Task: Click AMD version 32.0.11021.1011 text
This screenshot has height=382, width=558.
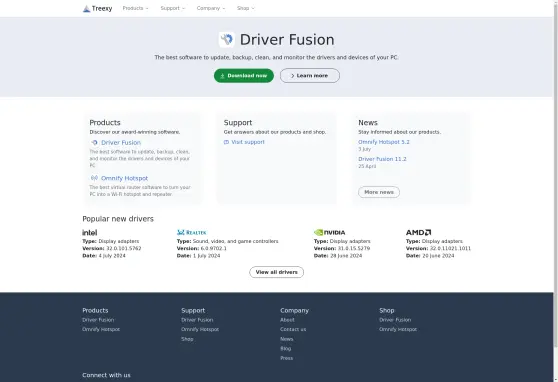Action: pyautogui.click(x=438, y=248)
